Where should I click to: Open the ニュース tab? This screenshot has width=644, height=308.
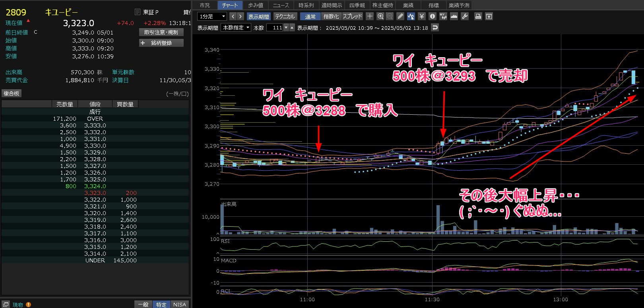[281, 5]
